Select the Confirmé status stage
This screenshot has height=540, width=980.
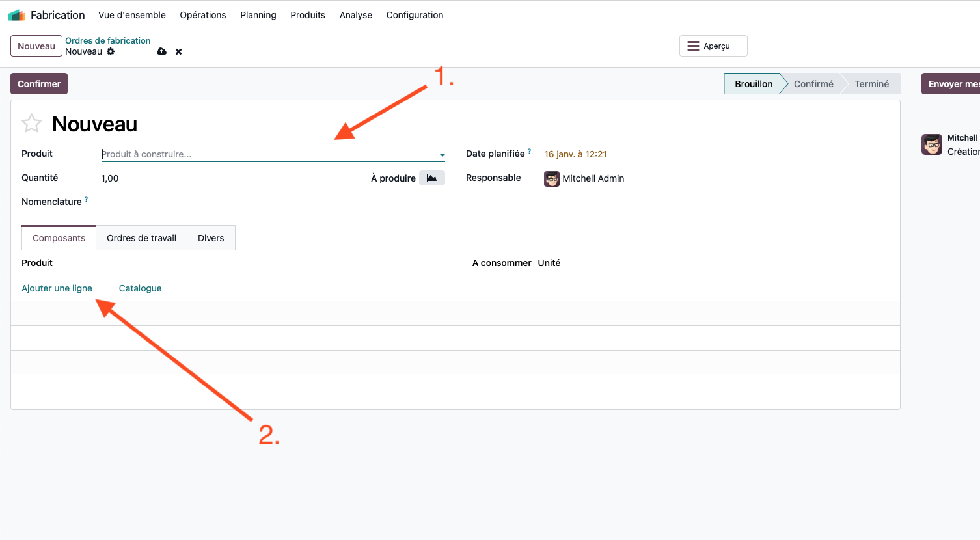coord(813,84)
